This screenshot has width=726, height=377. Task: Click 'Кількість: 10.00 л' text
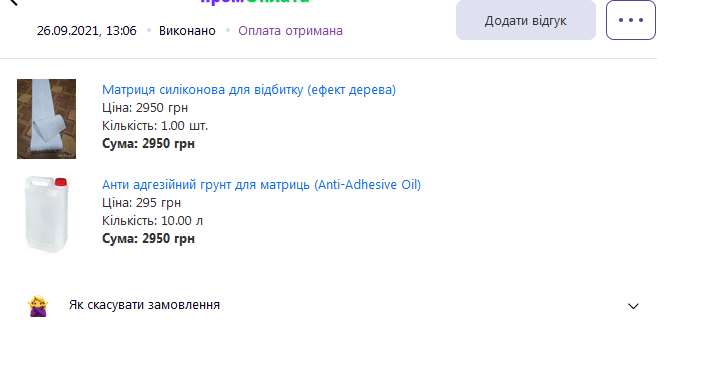[152, 220]
